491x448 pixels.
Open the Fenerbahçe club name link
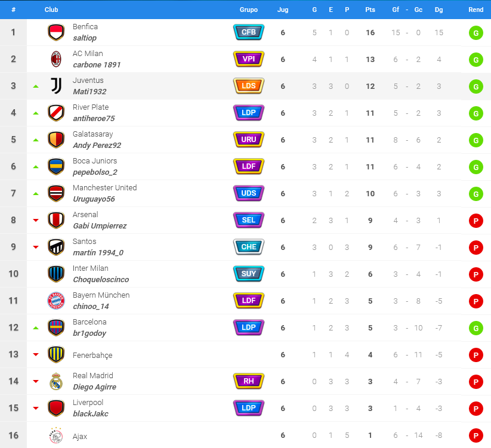point(92,356)
